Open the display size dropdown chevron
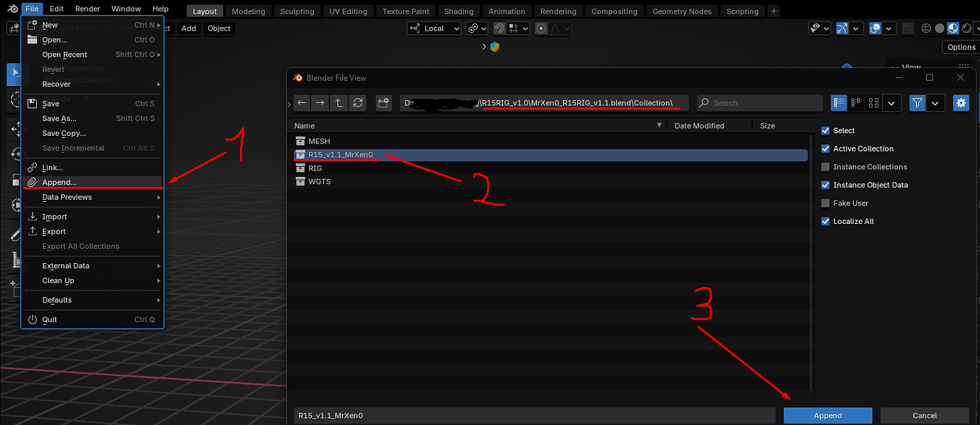The image size is (980, 425). [x=892, y=103]
